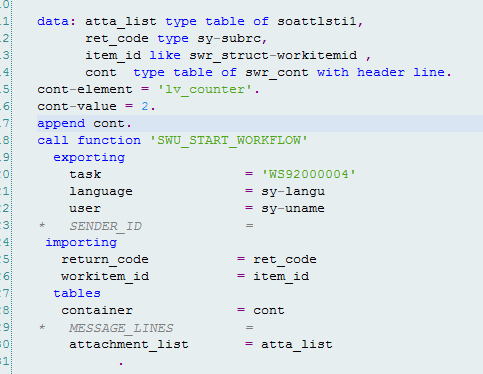
Task: Click the string literal 'lv_counter'
Action: pos(205,89)
